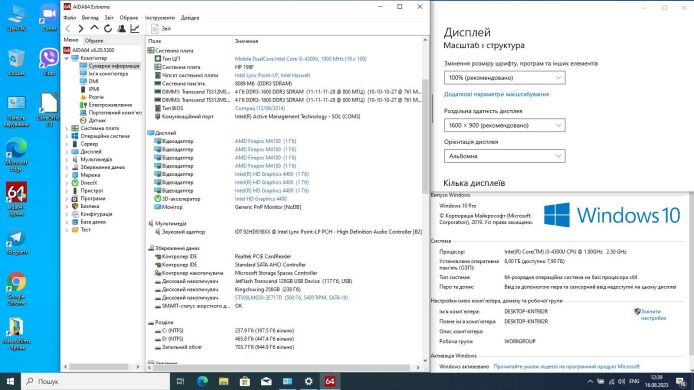Open the Довідка menu
Viewport: 694px width, 390px height.
tap(190, 18)
